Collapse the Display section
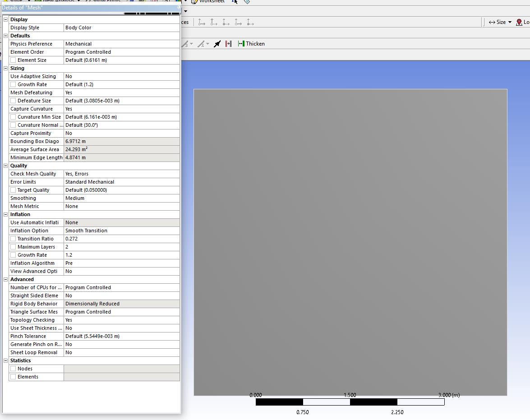 pyautogui.click(x=5, y=19)
